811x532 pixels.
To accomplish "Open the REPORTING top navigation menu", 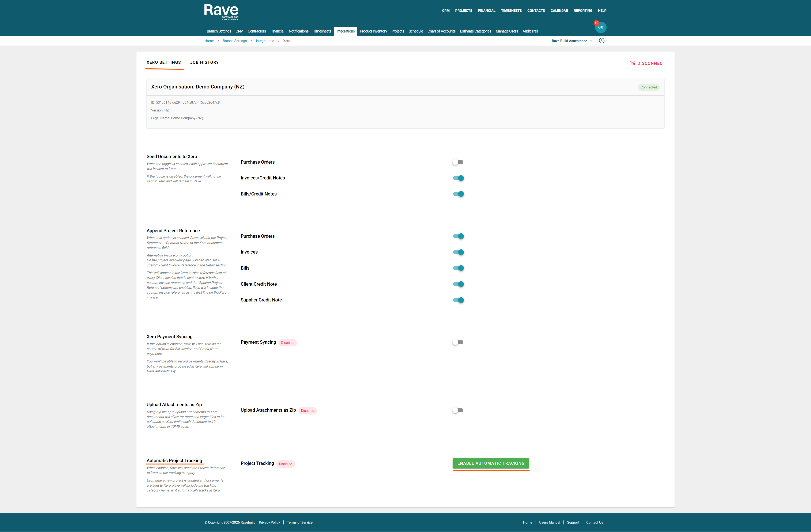I will (x=583, y=11).
